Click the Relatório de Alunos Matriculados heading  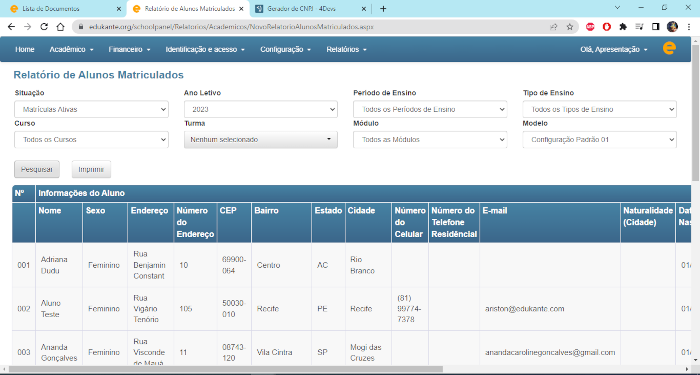[99, 75]
